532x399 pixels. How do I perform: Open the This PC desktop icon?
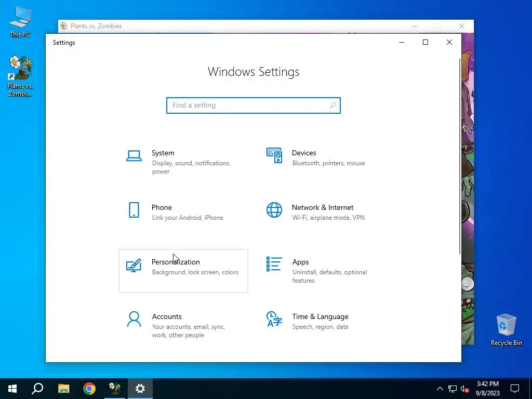pos(20,22)
